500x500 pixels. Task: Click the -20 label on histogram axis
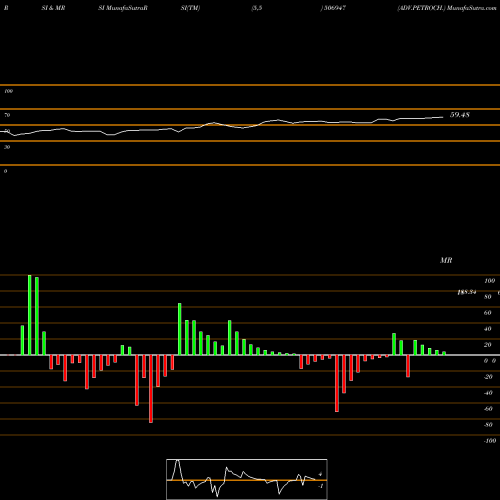click(488, 377)
